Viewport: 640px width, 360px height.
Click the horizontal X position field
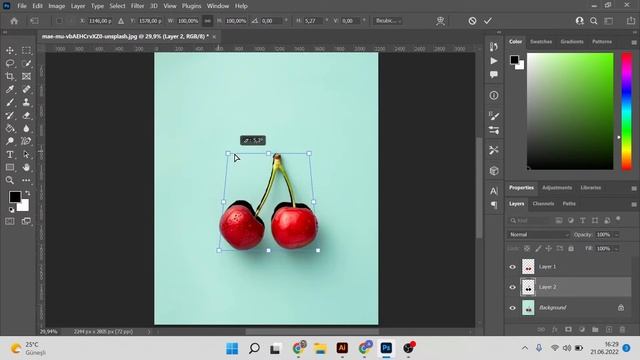point(100,21)
